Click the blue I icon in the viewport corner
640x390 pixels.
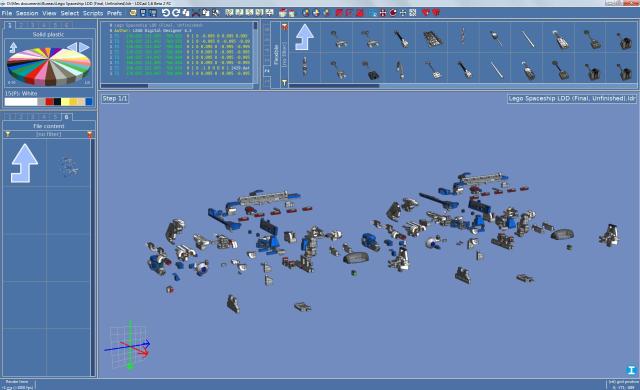click(631, 370)
